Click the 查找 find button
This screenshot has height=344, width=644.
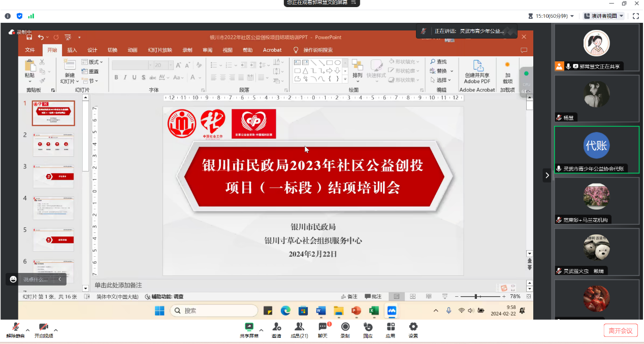pyautogui.click(x=438, y=61)
